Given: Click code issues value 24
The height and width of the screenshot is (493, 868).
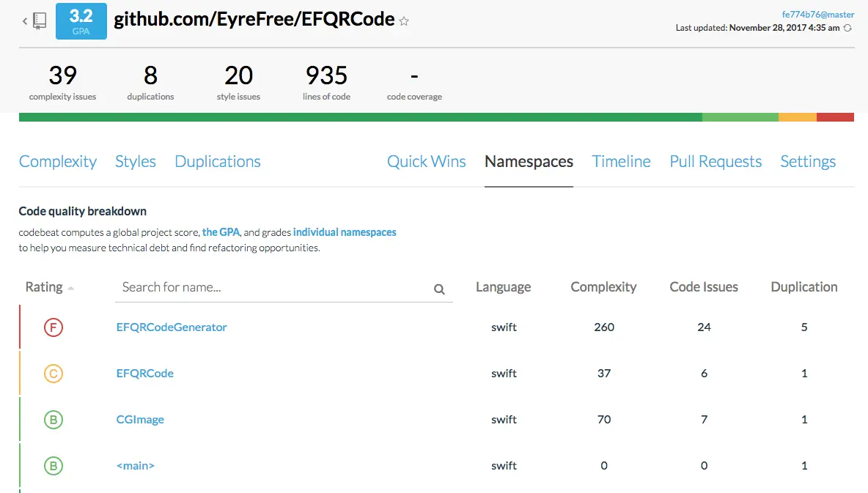Looking at the screenshot, I should 704,327.
